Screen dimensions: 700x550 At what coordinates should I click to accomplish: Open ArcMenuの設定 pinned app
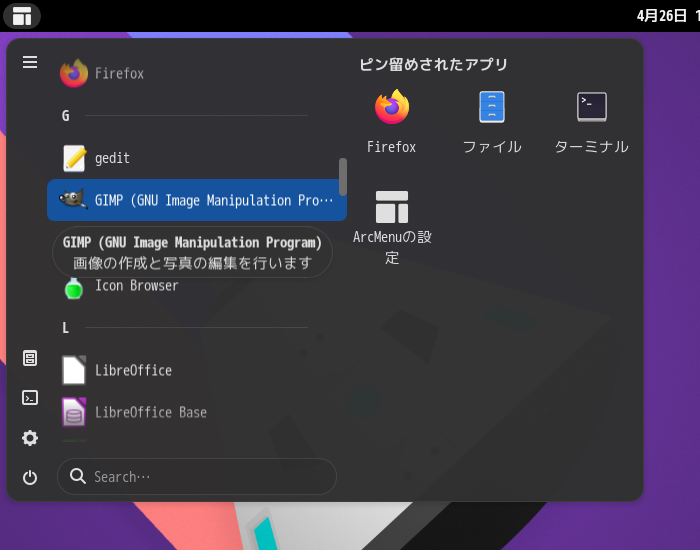click(392, 227)
